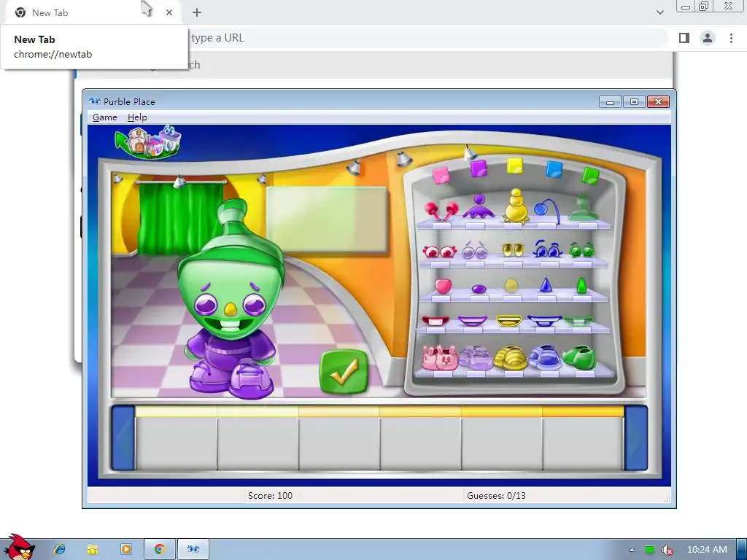Choose the purple eyes on the shelf

(474, 250)
